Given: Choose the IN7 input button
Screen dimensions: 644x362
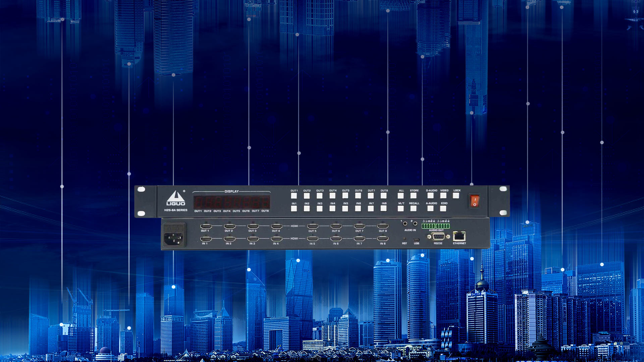Looking at the screenshot, I should pyautogui.click(x=371, y=208).
